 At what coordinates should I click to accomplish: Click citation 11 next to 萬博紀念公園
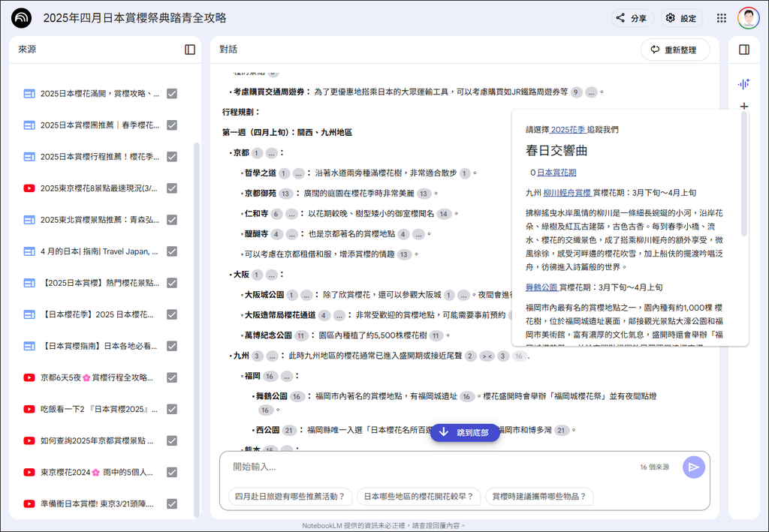(x=300, y=335)
